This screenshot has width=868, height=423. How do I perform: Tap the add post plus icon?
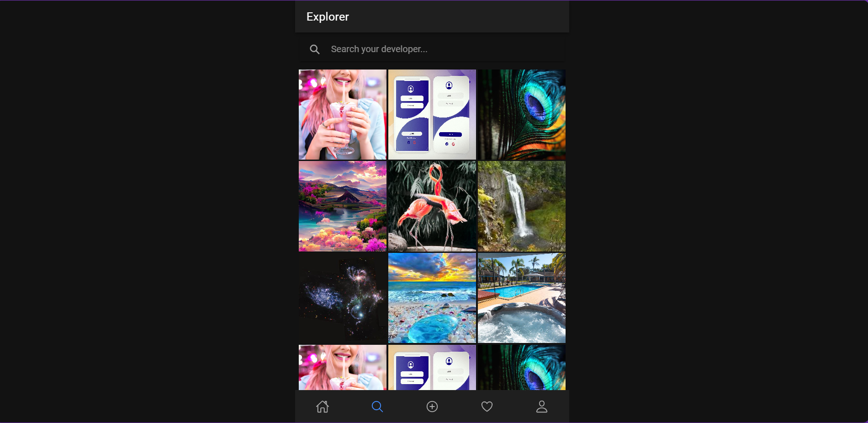point(432,407)
